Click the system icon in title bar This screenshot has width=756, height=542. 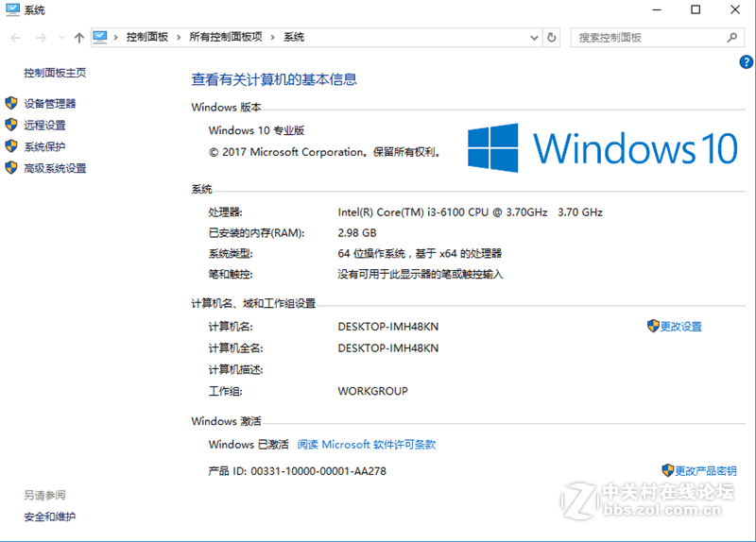(x=12, y=9)
